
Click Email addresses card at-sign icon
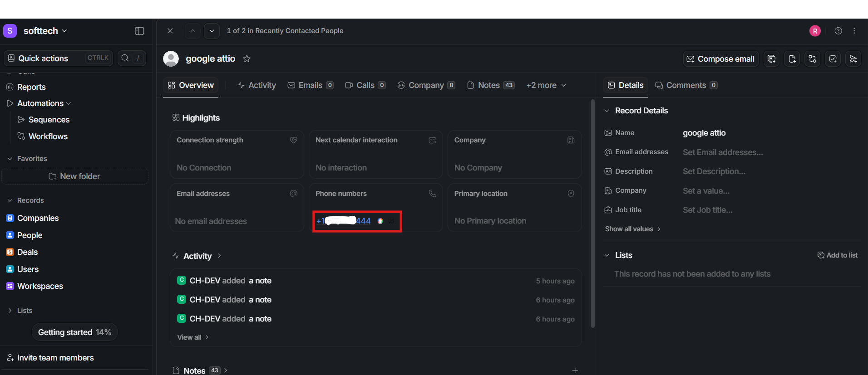pyautogui.click(x=294, y=194)
